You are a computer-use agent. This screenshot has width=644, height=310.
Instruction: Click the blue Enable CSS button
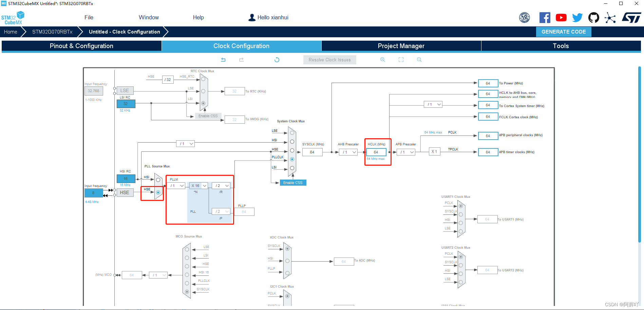coord(293,183)
